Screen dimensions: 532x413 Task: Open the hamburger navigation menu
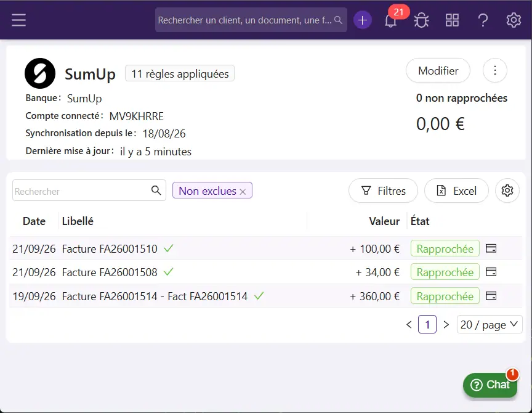tap(18, 20)
